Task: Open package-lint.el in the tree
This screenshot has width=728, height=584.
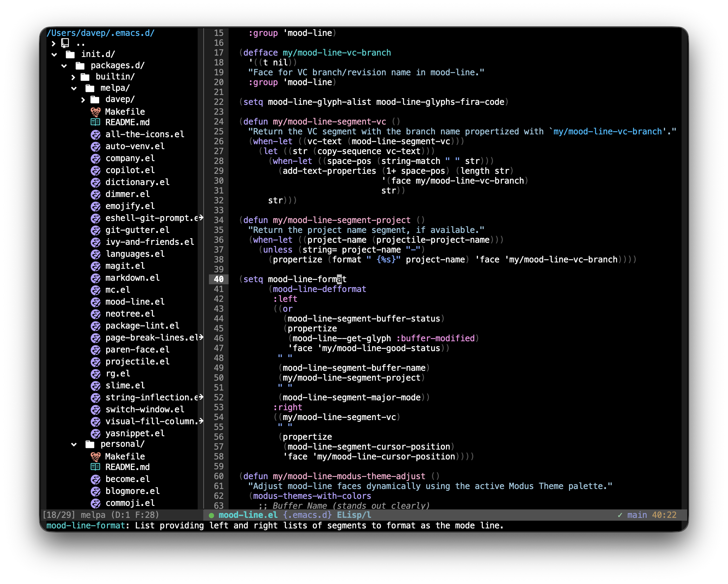Action: click(142, 326)
